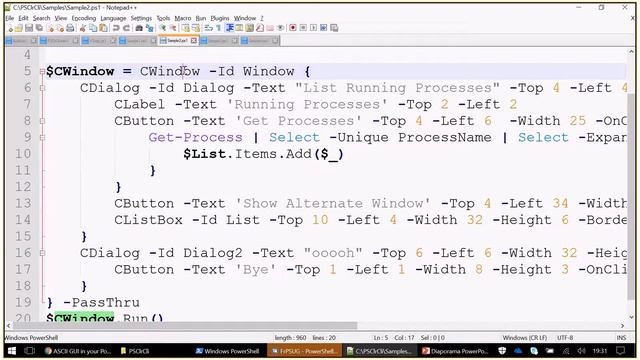Click the UTF-8 encoding status field
The width and height of the screenshot is (640, 360).
pyautogui.click(x=565, y=338)
